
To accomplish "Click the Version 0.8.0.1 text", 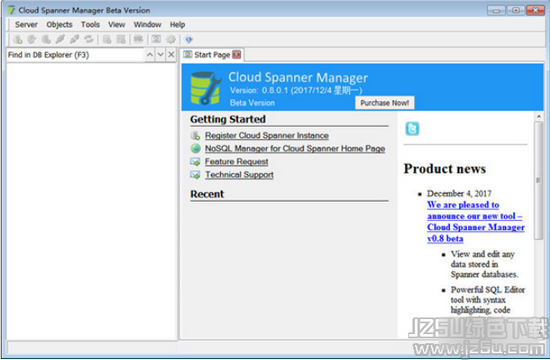I will [296, 91].
